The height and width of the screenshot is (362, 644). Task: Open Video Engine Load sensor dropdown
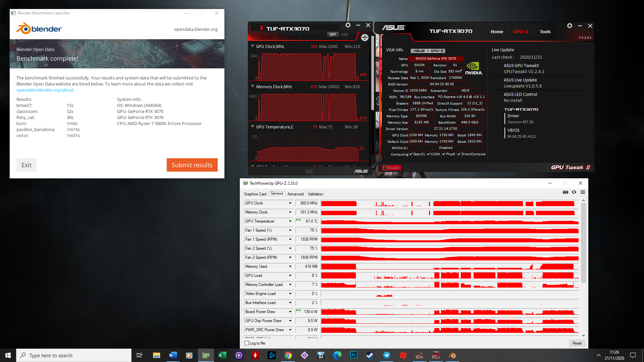click(290, 294)
